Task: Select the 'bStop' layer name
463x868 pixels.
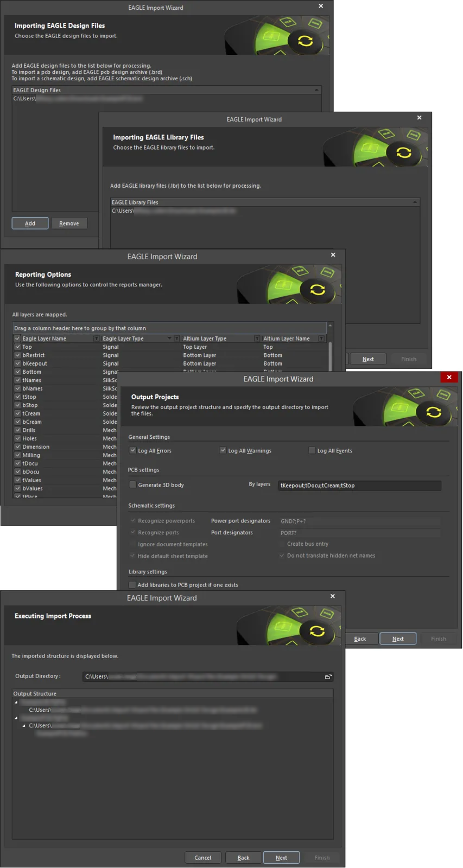Action: point(30,405)
